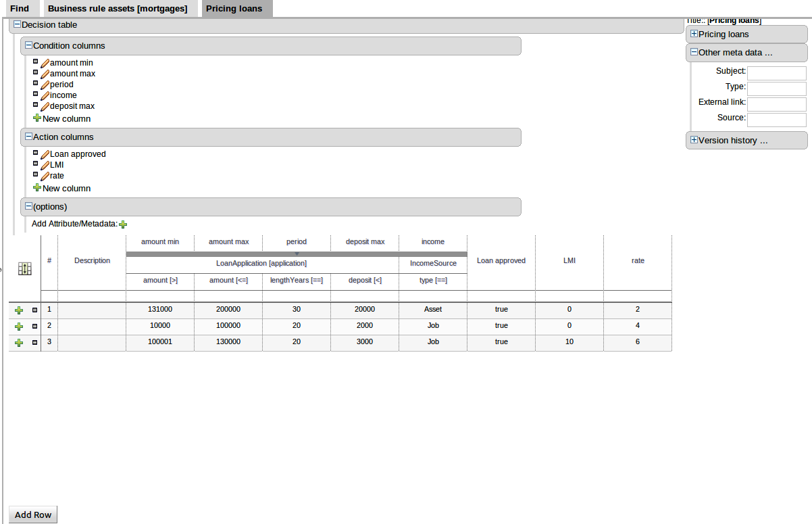
Task: Add attribute with green plus icon
Action: pyautogui.click(x=123, y=224)
